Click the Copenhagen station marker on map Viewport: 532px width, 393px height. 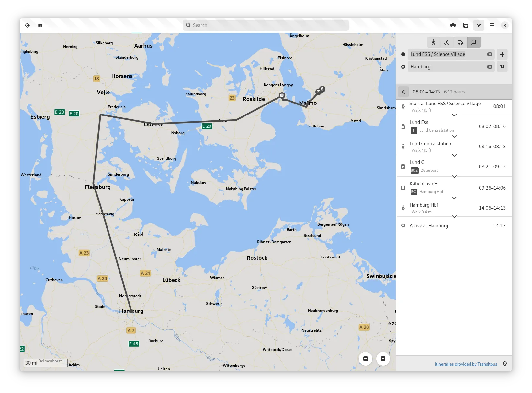click(x=282, y=95)
